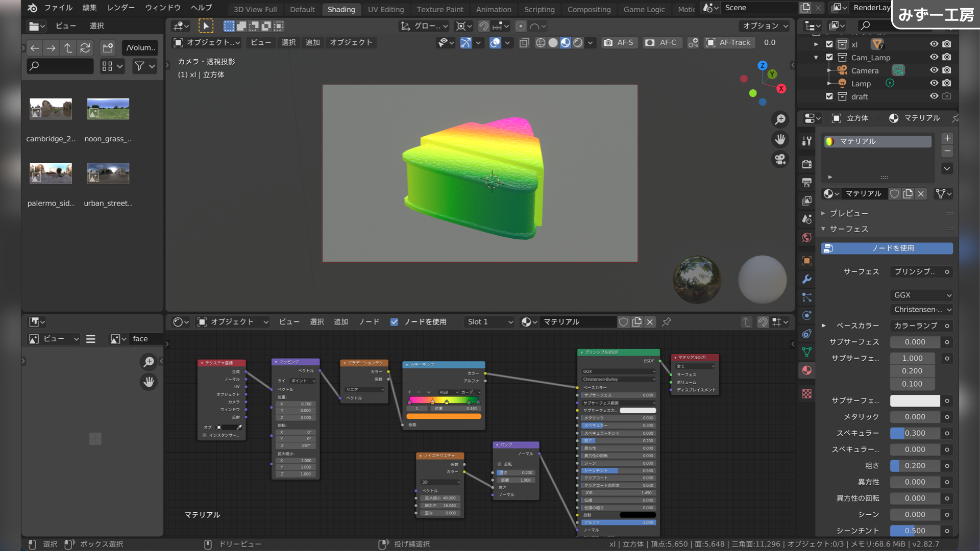The image size is (980, 551).
Task: Click zoom icon in image editor
Action: (149, 362)
